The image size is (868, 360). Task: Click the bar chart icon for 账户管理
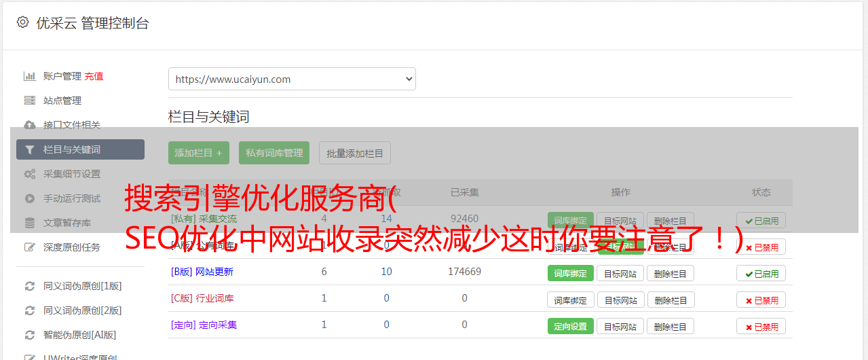[x=30, y=76]
